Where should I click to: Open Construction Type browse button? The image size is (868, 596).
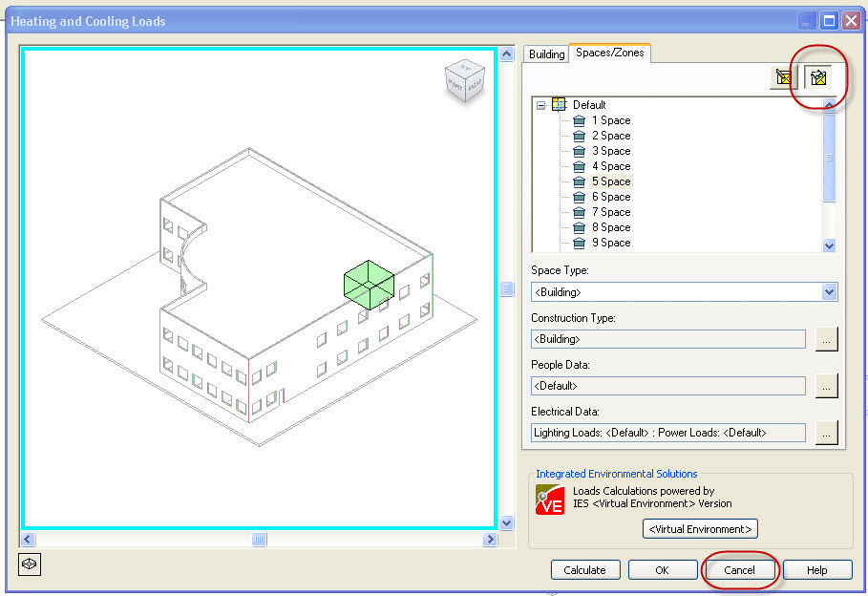point(827,339)
